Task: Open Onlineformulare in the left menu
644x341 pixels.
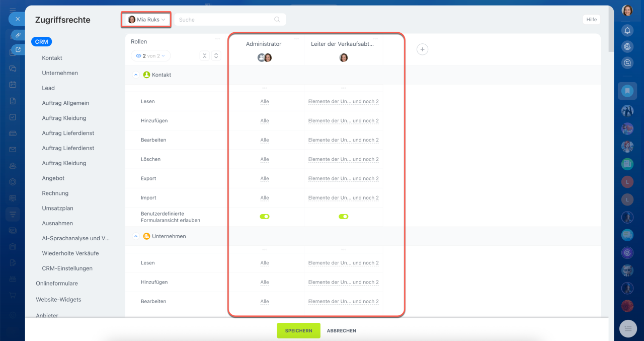Action: (57, 284)
